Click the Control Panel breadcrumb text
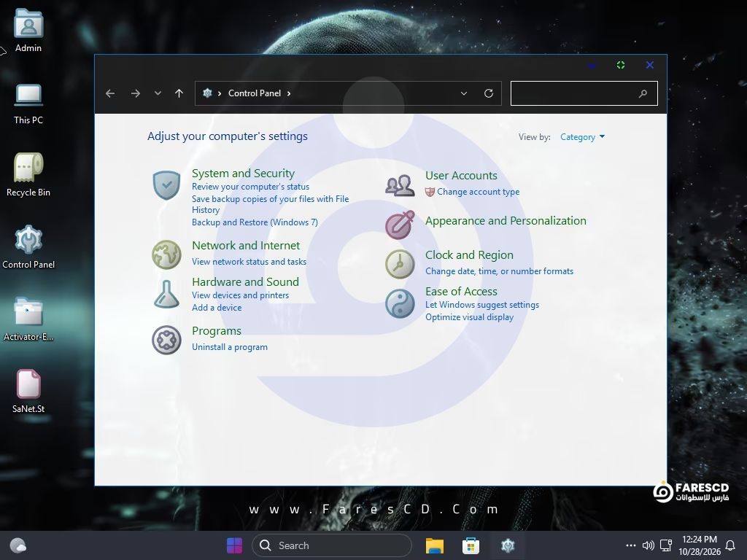This screenshot has width=747, height=560. (255, 93)
